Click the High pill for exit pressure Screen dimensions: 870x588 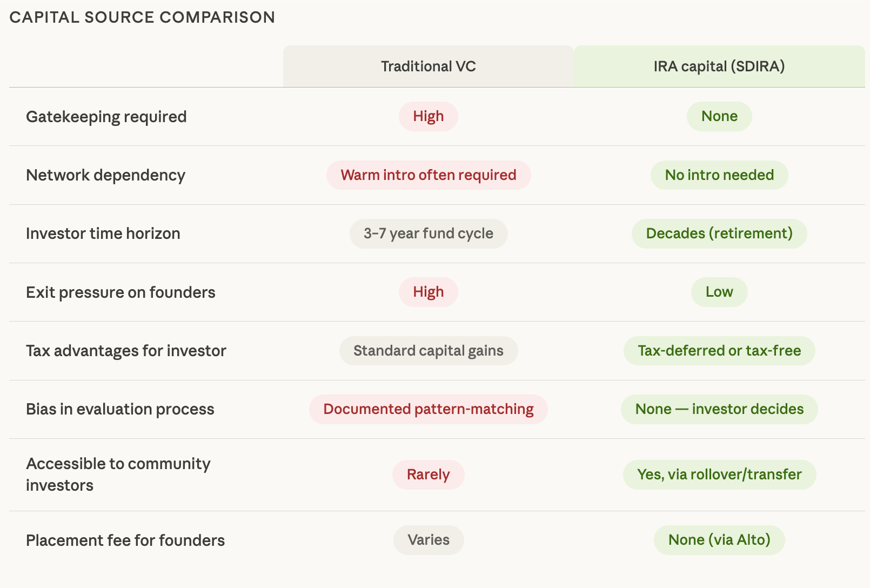pos(428,292)
